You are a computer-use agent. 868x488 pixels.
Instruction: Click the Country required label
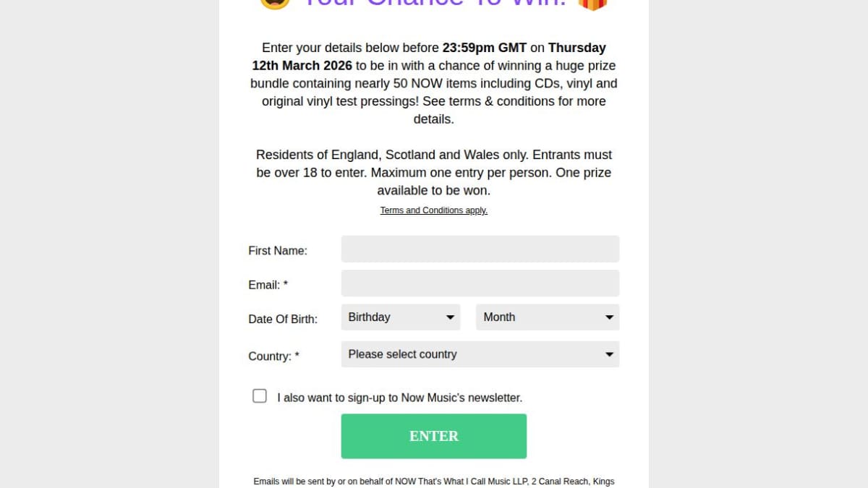[273, 356]
